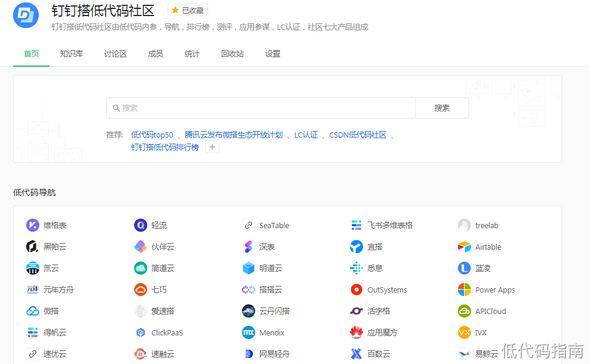Open the OutSystems text link
The height and width of the screenshot is (364, 589).
(x=387, y=290)
